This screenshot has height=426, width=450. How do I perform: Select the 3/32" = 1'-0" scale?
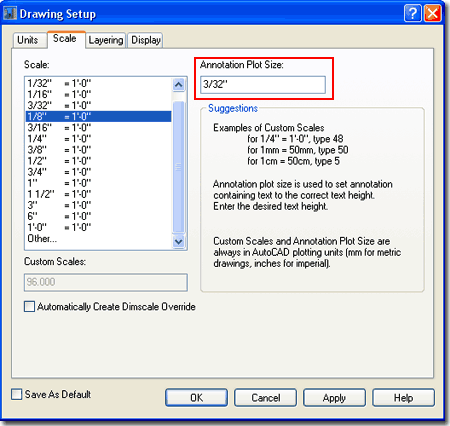click(98, 105)
